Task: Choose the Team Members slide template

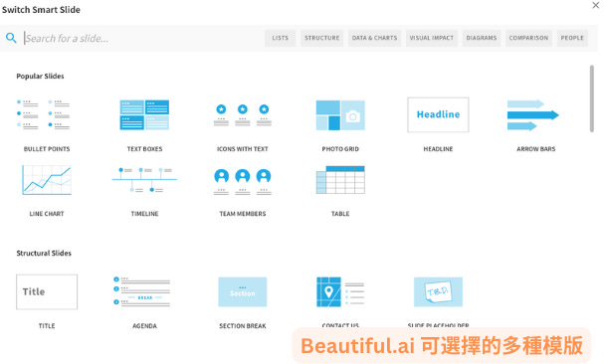Action: point(242,181)
